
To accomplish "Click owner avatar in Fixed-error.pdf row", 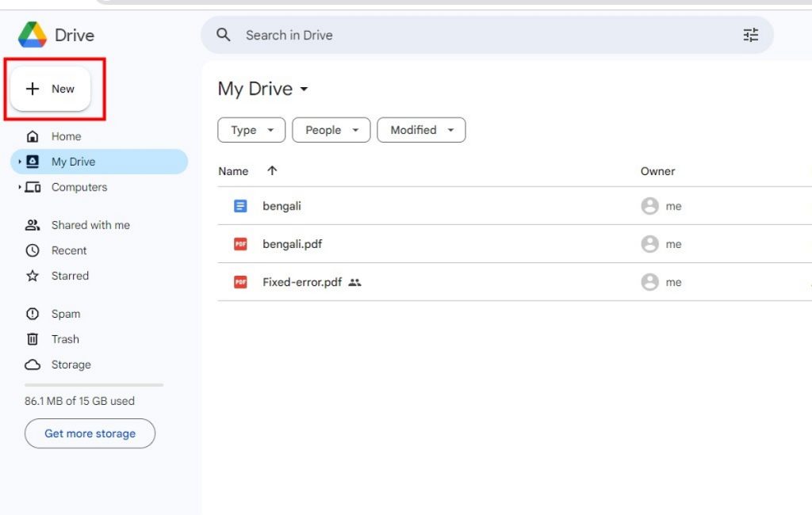I will click(x=650, y=282).
